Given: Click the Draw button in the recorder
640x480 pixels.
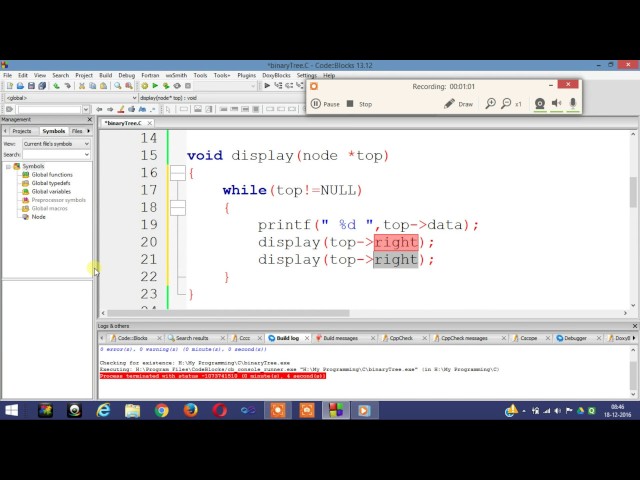Looking at the screenshot, I should pos(458,104).
